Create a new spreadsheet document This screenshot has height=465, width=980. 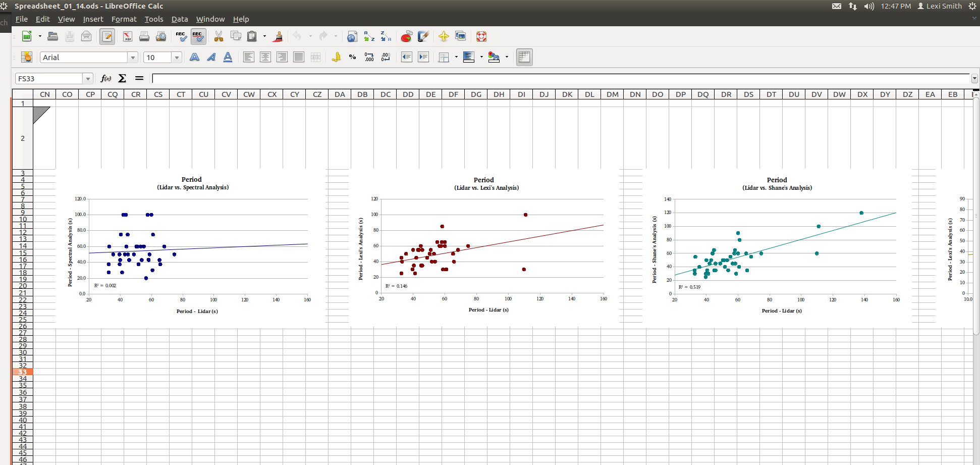[x=27, y=36]
